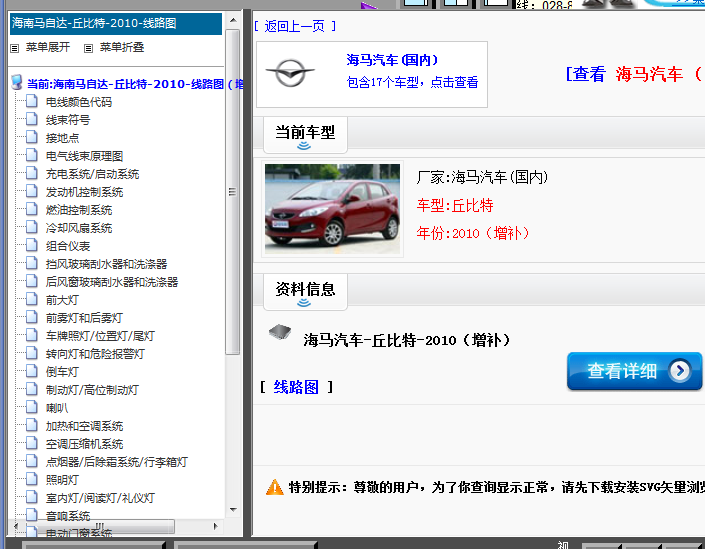Click the 菜单展开 expand-menu icon
Screen dimensions: 705x549
tap(14, 48)
